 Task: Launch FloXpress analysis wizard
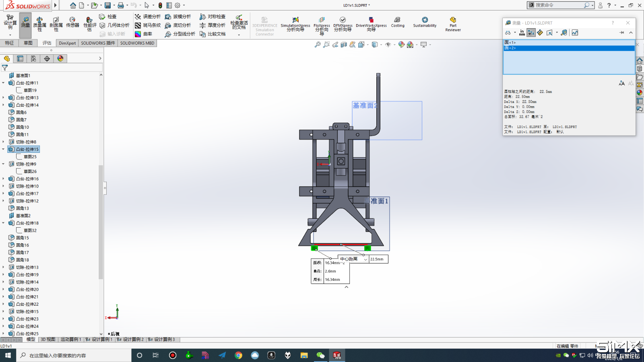point(322,26)
